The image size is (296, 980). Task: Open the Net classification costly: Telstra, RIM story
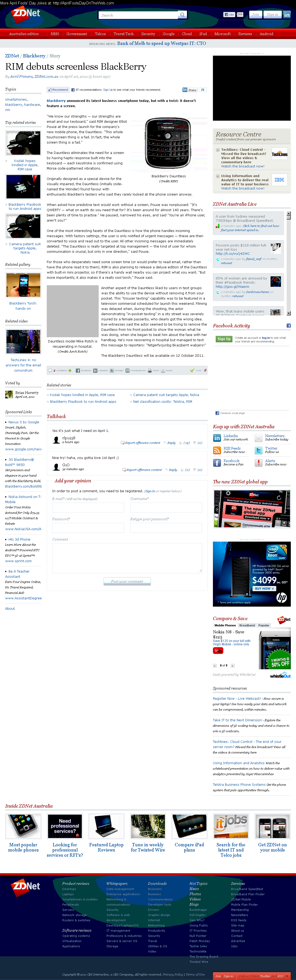click(162, 402)
